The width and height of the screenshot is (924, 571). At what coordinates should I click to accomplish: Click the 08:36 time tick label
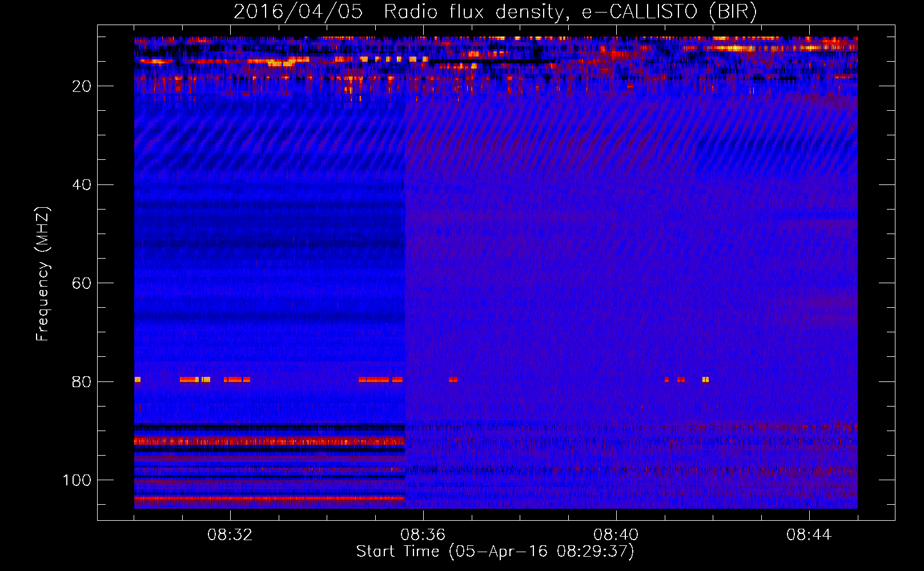pos(423,535)
